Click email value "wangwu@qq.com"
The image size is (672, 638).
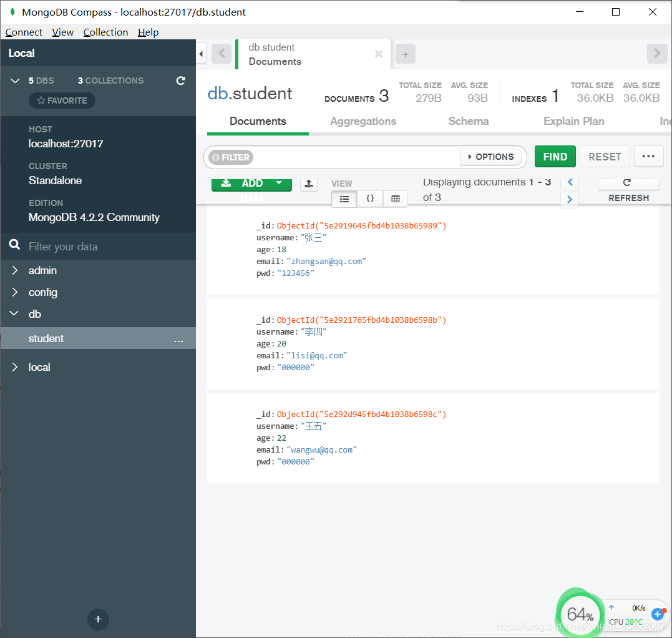click(x=321, y=449)
